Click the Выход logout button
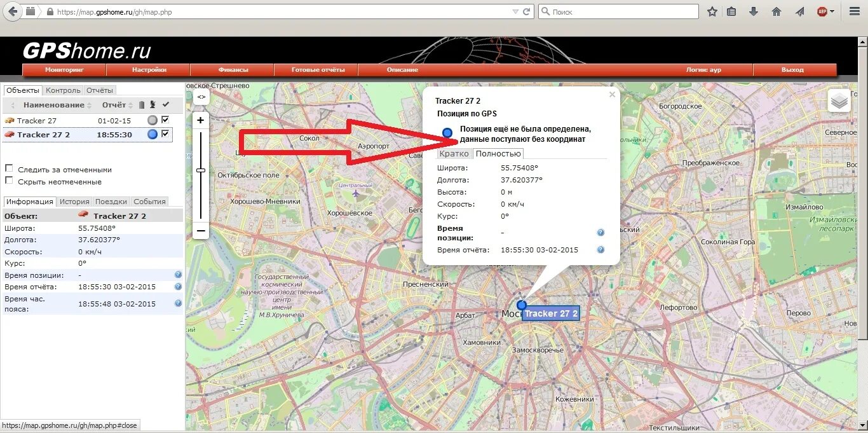The image size is (868, 433). (792, 70)
